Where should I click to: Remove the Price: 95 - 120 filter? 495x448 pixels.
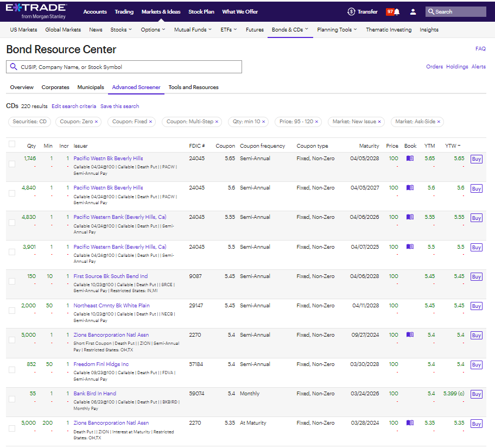pos(316,122)
